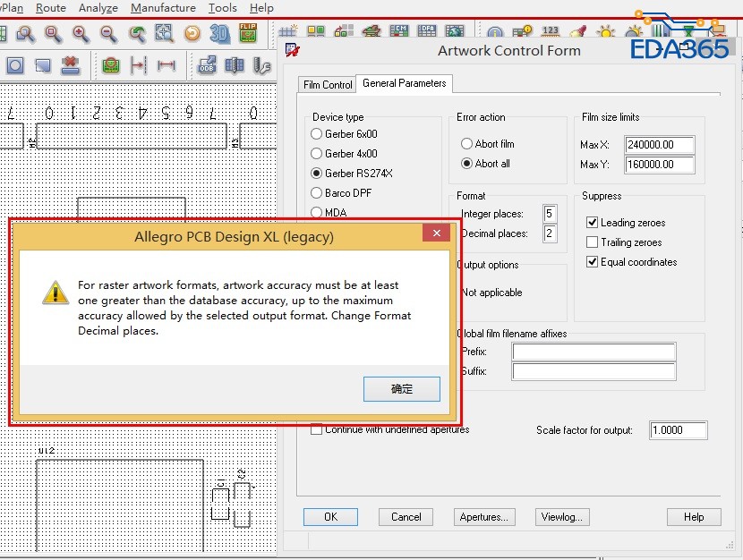
Task: Open the 3D viewer icon
Action: point(220,33)
